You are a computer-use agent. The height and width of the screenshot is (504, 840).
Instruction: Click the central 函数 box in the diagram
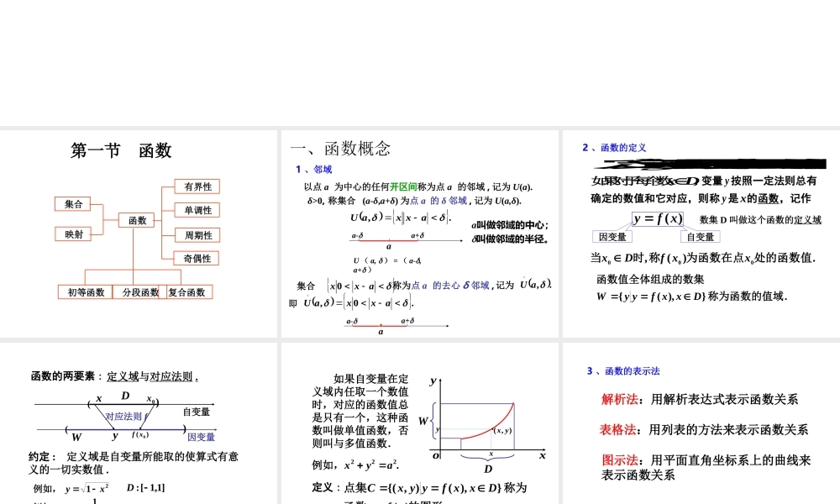pos(137,220)
